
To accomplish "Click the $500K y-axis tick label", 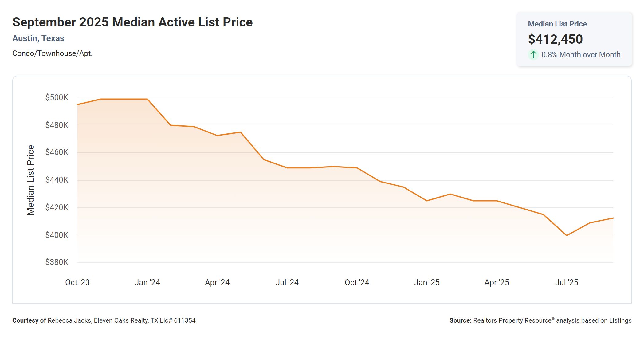I will pyautogui.click(x=57, y=98).
